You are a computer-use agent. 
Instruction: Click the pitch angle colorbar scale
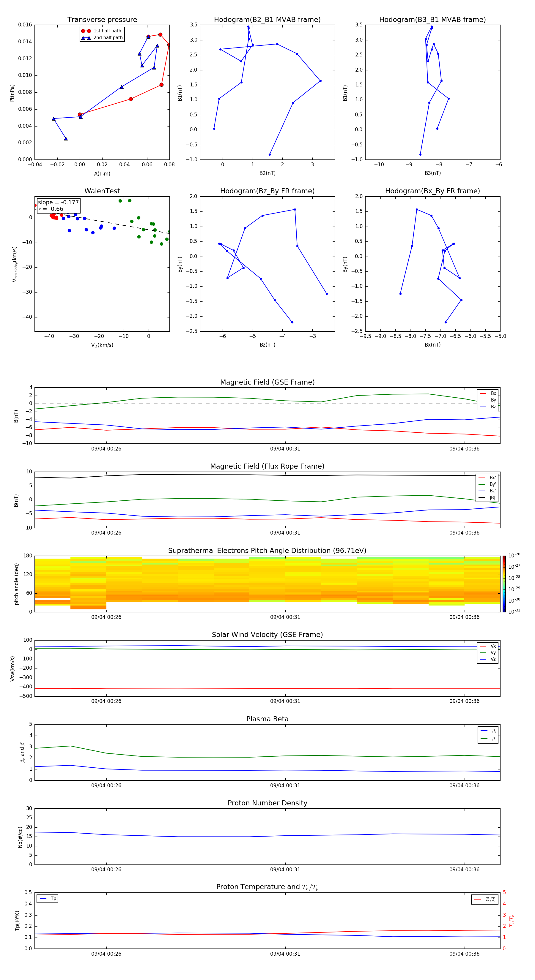[x=504, y=584]
